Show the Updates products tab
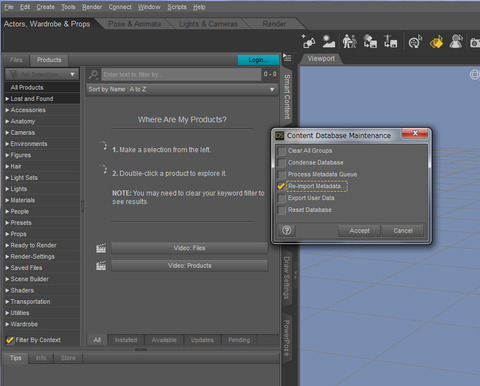 202,340
